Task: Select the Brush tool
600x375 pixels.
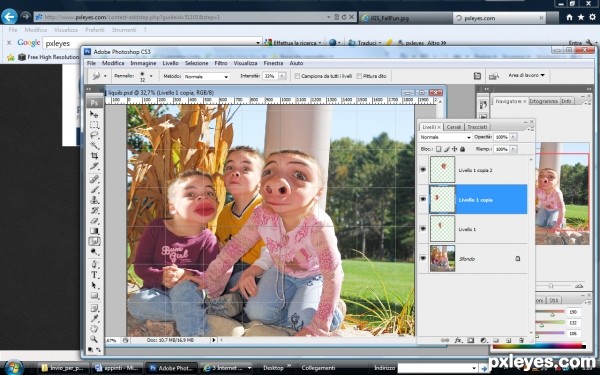Action: click(94, 189)
